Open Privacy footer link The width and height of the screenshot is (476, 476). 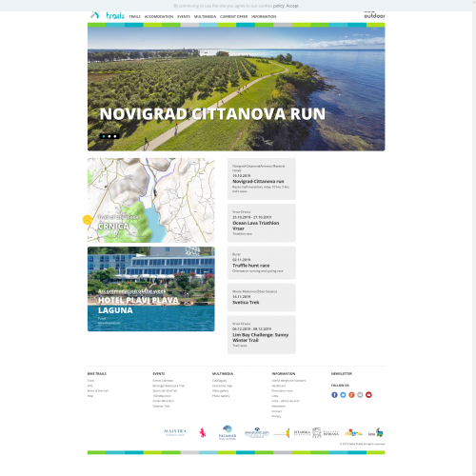(x=276, y=416)
